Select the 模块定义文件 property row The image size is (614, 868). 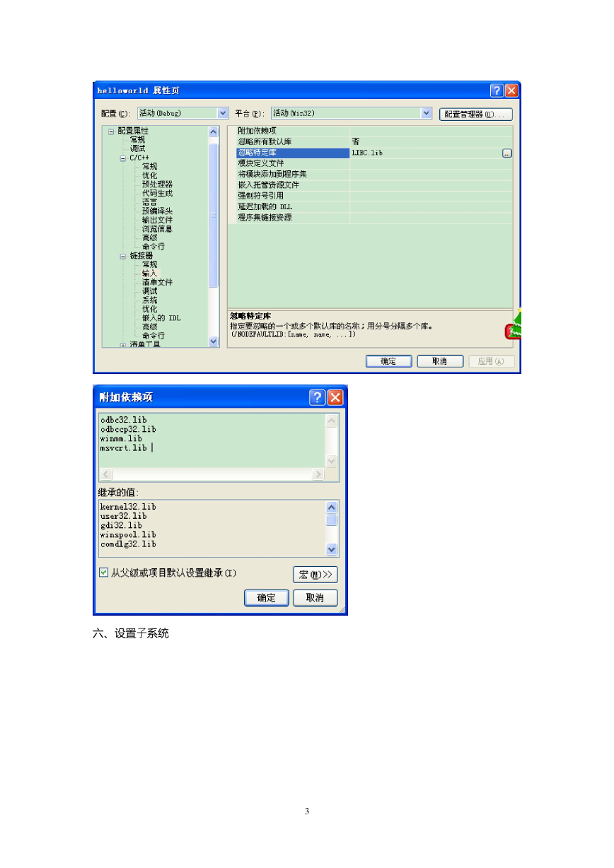pos(374,163)
